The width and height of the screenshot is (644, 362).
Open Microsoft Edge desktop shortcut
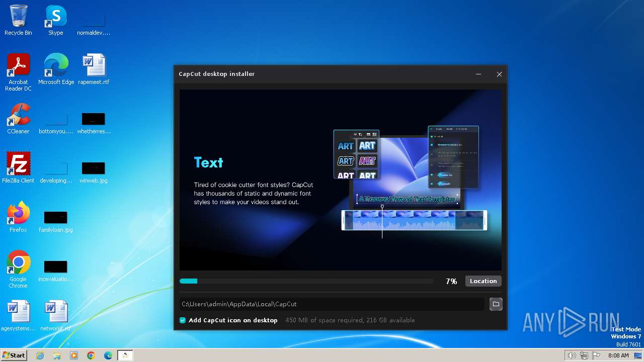point(56,69)
